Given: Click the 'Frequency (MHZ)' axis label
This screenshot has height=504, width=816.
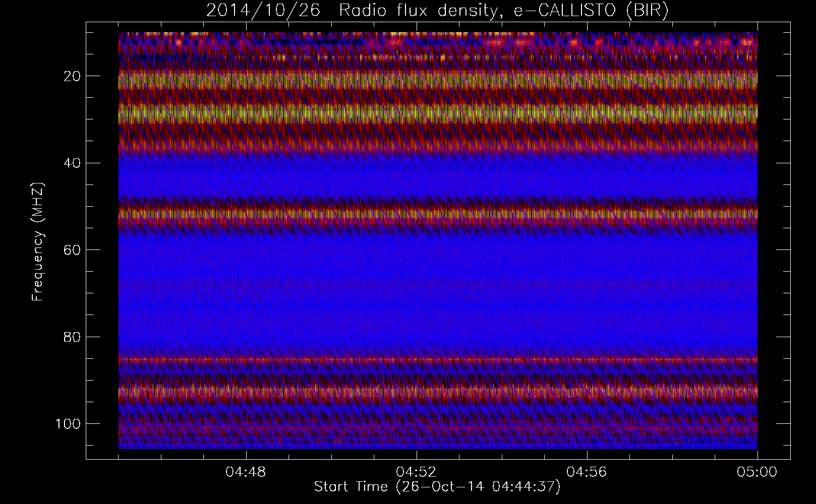Looking at the screenshot, I should (x=38, y=242).
